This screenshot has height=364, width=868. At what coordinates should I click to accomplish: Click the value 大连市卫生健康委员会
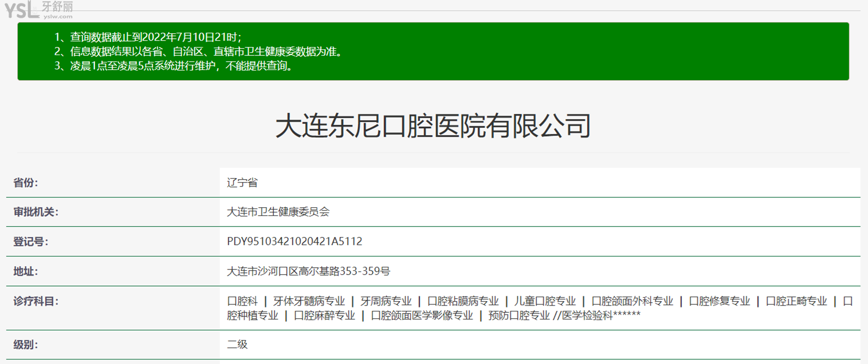pos(278,212)
